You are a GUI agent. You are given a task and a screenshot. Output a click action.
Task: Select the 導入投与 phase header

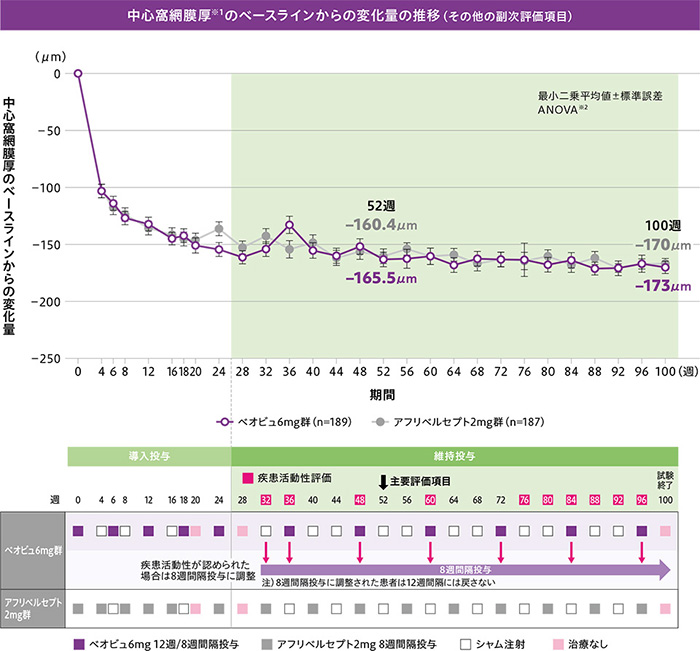tap(149, 456)
